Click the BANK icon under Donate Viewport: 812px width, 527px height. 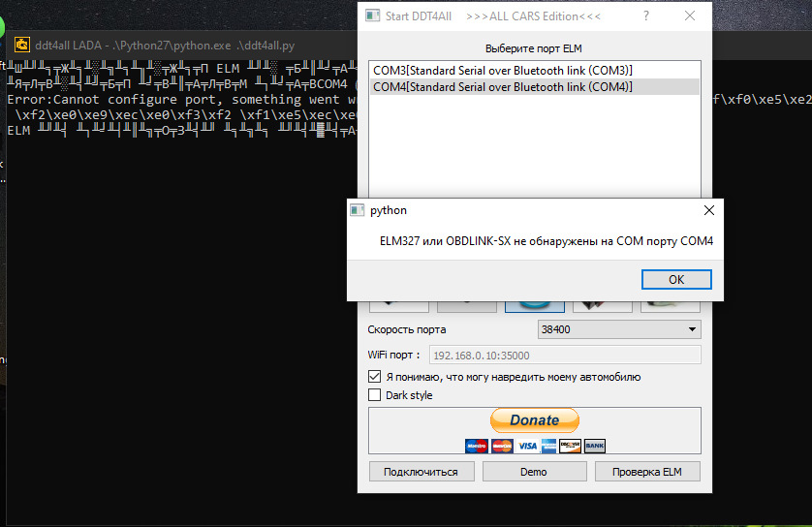tap(594, 447)
